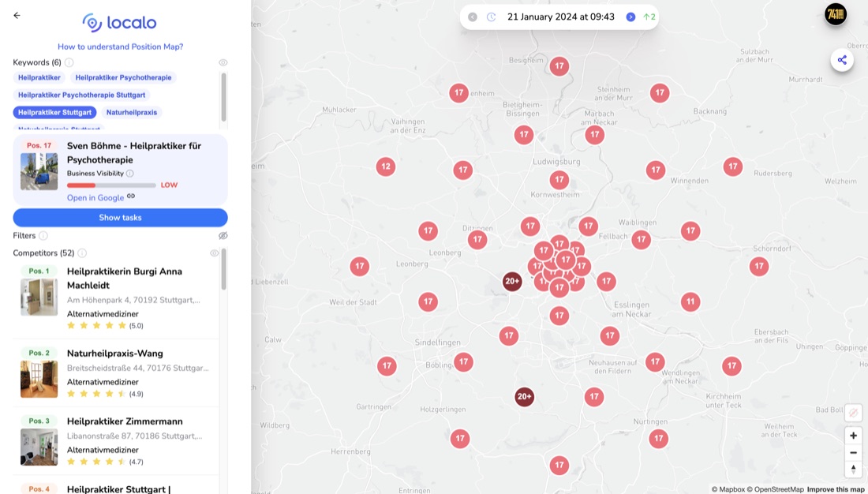
Task: Go to the previous report date arrow
Action: tap(472, 17)
